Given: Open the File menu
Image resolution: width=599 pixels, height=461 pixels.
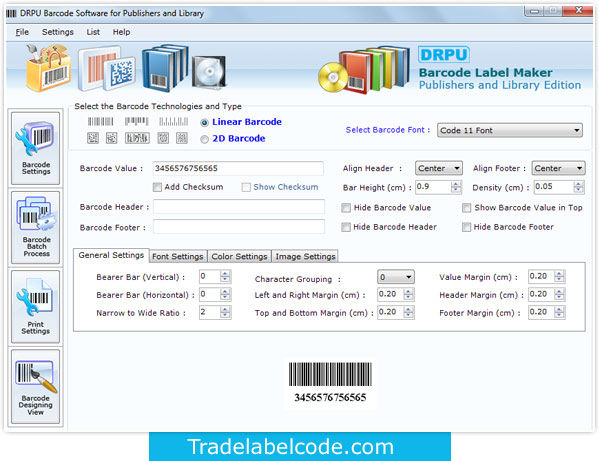Looking at the screenshot, I should 22,32.
